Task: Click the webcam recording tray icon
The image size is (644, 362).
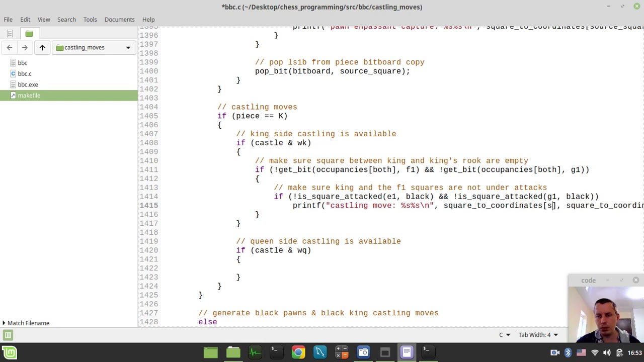Action: tap(554, 352)
